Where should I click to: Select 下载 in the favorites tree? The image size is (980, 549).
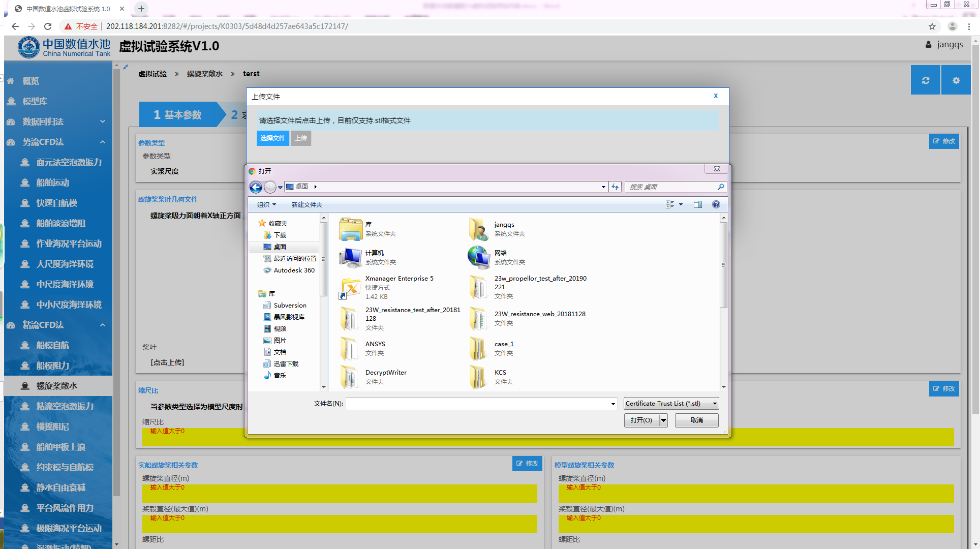click(x=280, y=235)
